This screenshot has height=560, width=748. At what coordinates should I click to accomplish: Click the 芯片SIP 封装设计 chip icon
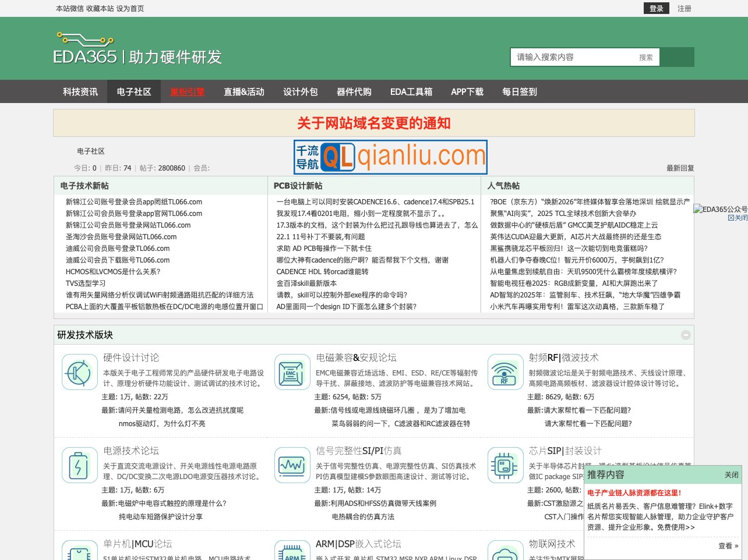click(x=505, y=465)
